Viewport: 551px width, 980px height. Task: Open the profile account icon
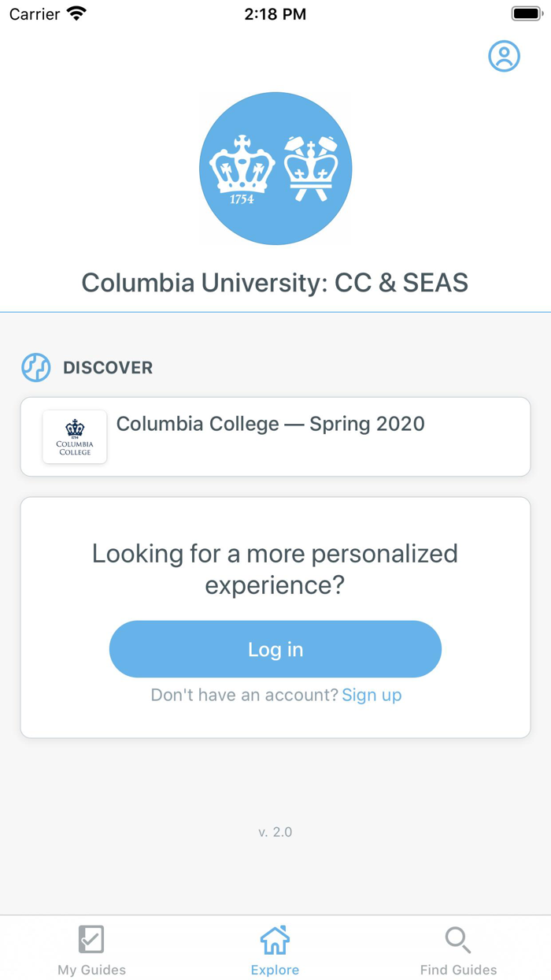click(505, 56)
